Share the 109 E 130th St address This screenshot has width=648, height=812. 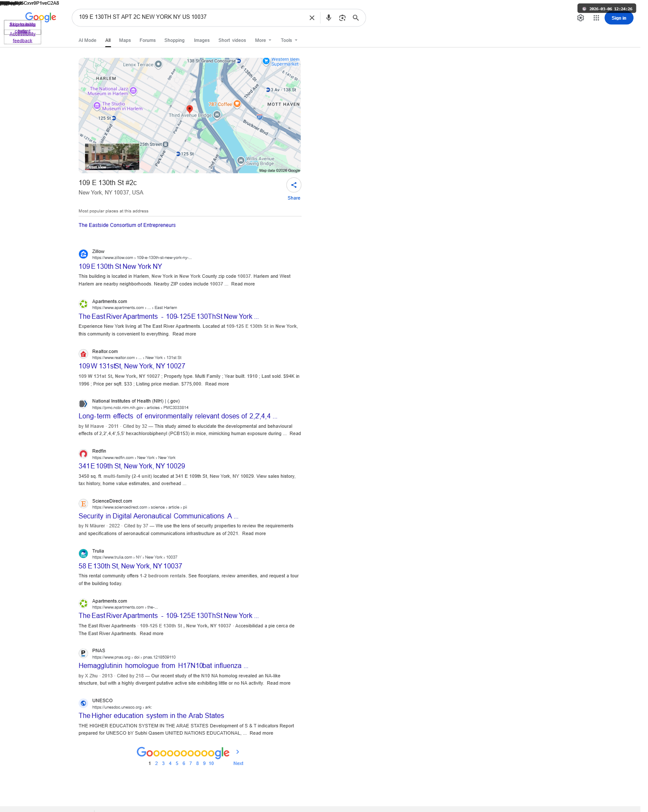[294, 185]
